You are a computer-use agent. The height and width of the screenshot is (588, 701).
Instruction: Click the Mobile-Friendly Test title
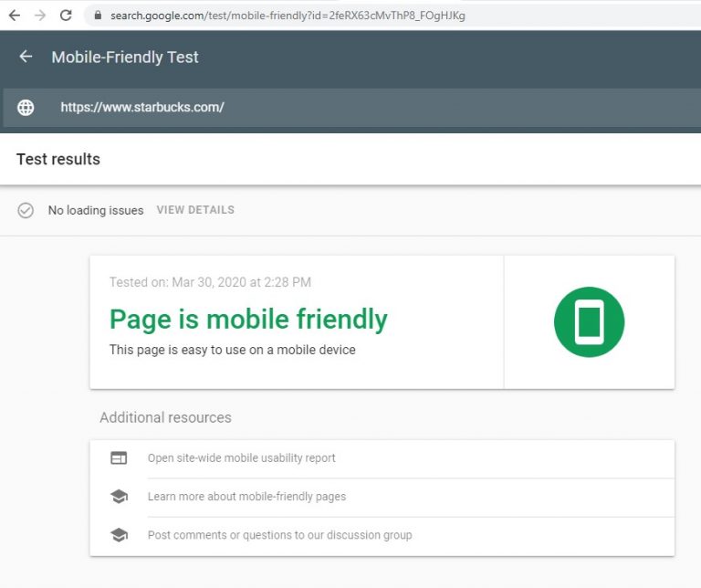[125, 57]
